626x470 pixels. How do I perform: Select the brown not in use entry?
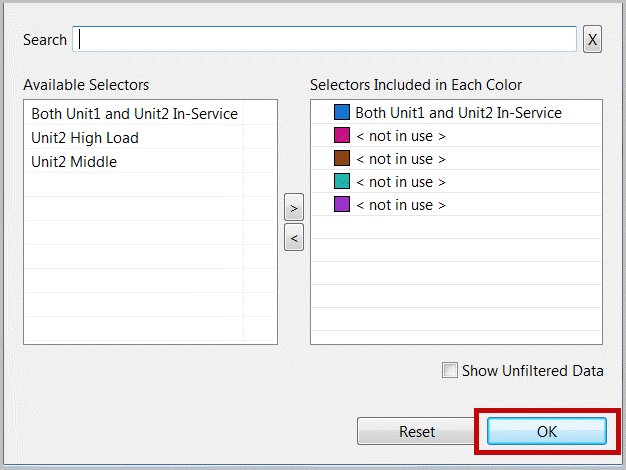pos(400,159)
